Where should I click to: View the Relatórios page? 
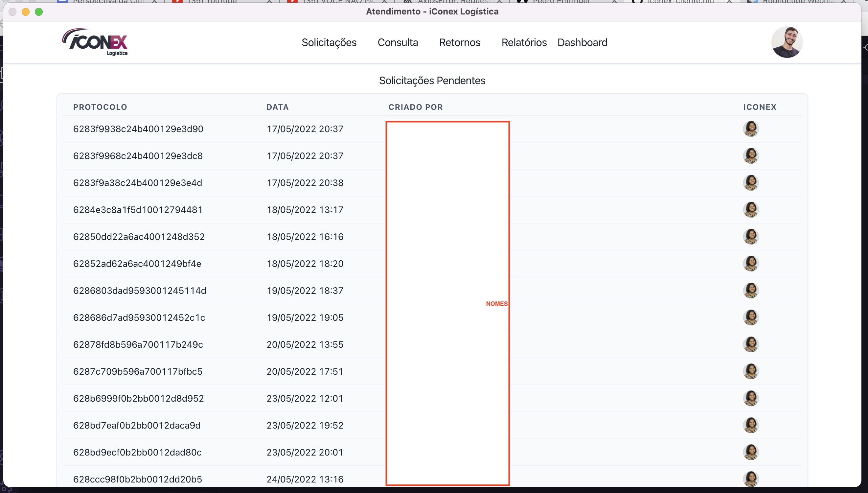(524, 42)
